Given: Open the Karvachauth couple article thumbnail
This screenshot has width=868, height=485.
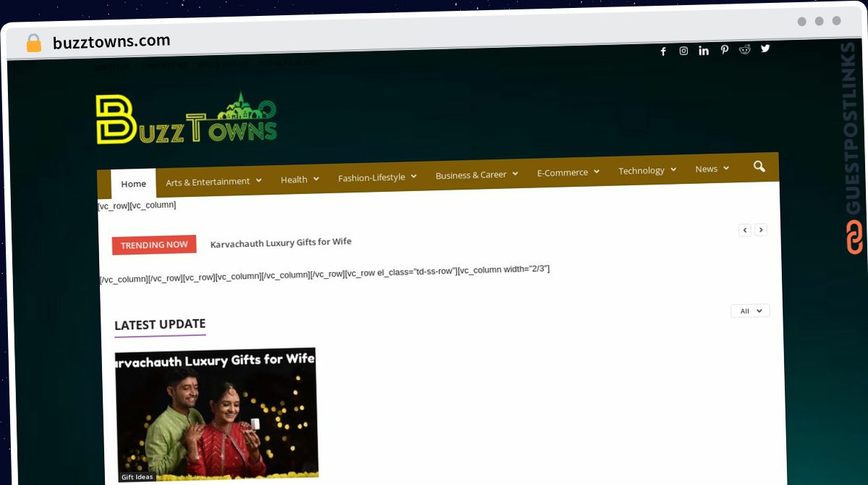Looking at the screenshot, I should click(x=216, y=414).
